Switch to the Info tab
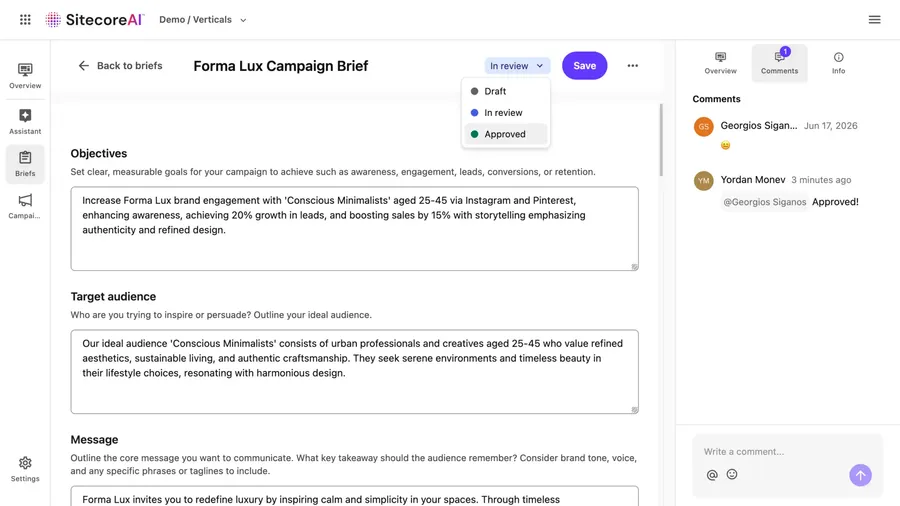Viewport: 900px width, 506px height. (x=839, y=63)
